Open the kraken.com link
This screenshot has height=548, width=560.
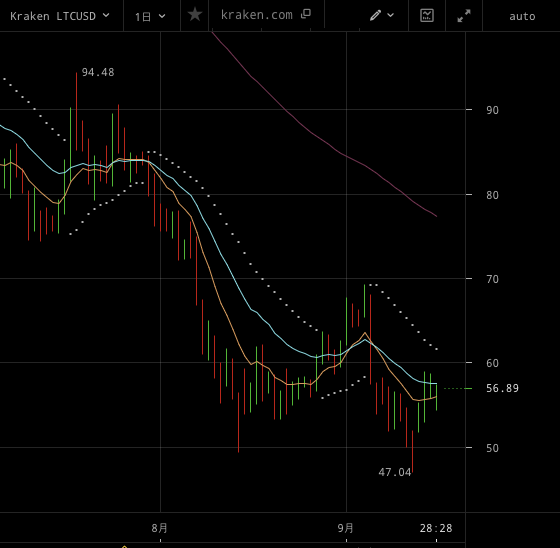point(257,15)
